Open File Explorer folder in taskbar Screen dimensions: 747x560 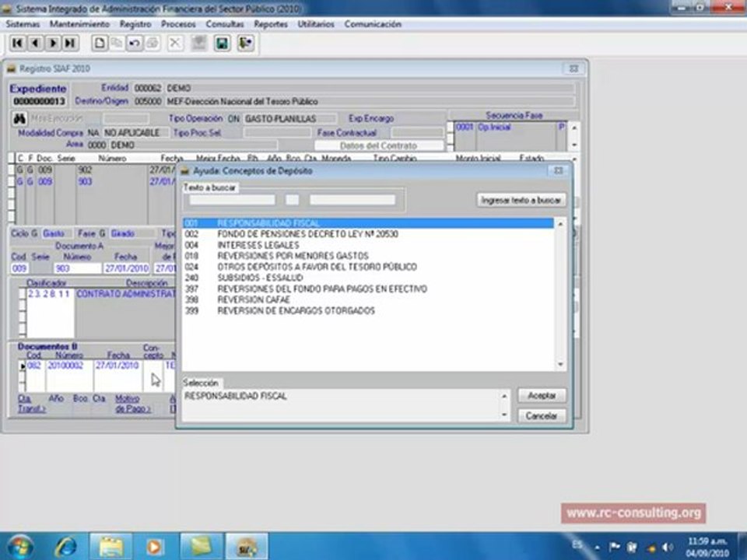tap(111, 546)
